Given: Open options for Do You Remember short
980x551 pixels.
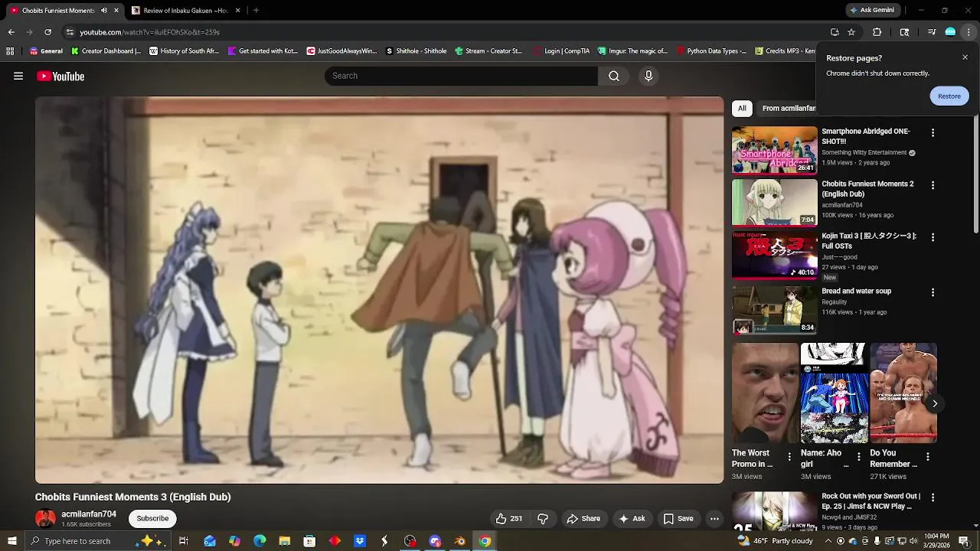Looking at the screenshot, I should pos(928,457).
